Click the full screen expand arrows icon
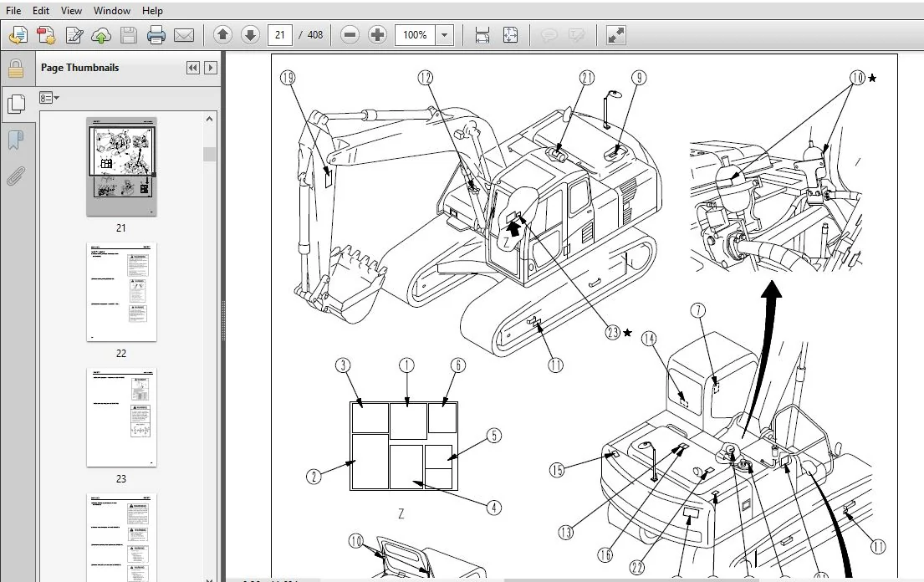The width and height of the screenshot is (924, 582). click(x=615, y=35)
